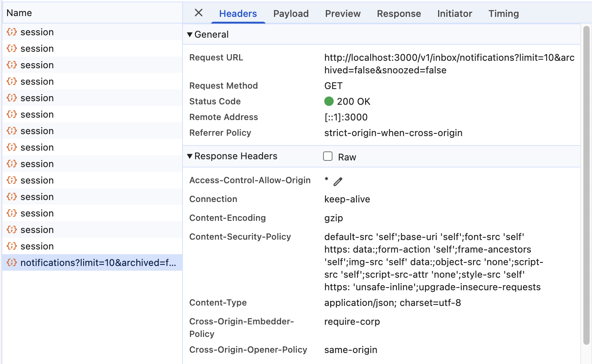The width and height of the screenshot is (592, 364).
Task: Close the request details panel
Action: pos(199,13)
